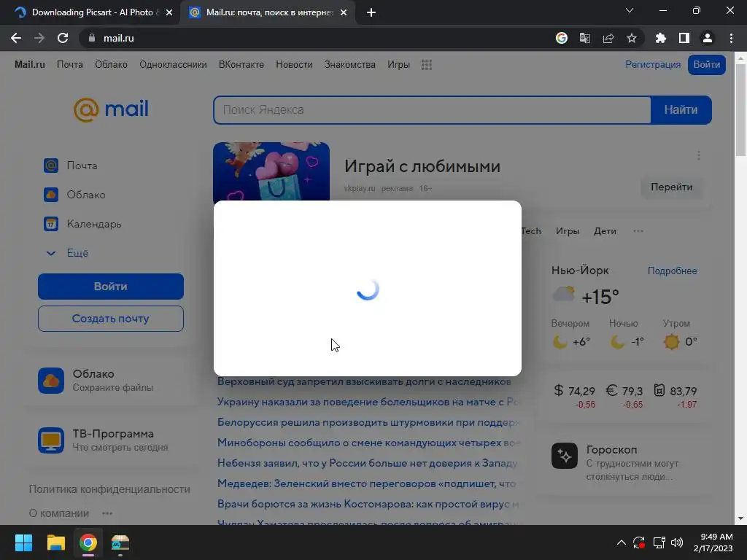Open the tab search dropdown arrow
Viewport: 747px width, 560px height.
630,10
